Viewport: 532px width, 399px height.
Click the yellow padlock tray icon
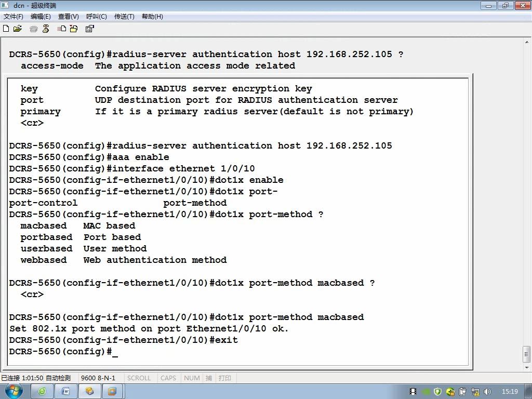pyautogui.click(x=450, y=392)
